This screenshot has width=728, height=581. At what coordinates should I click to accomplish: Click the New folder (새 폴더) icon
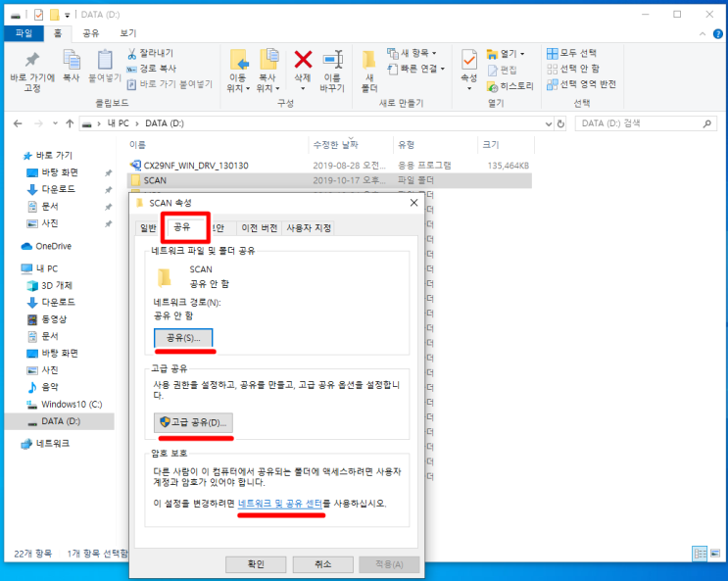click(x=369, y=61)
